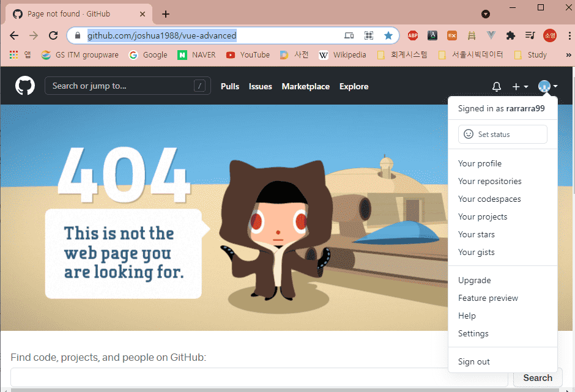Click the orange extension icon
Viewport: 575px width, 392px height.
click(452, 35)
